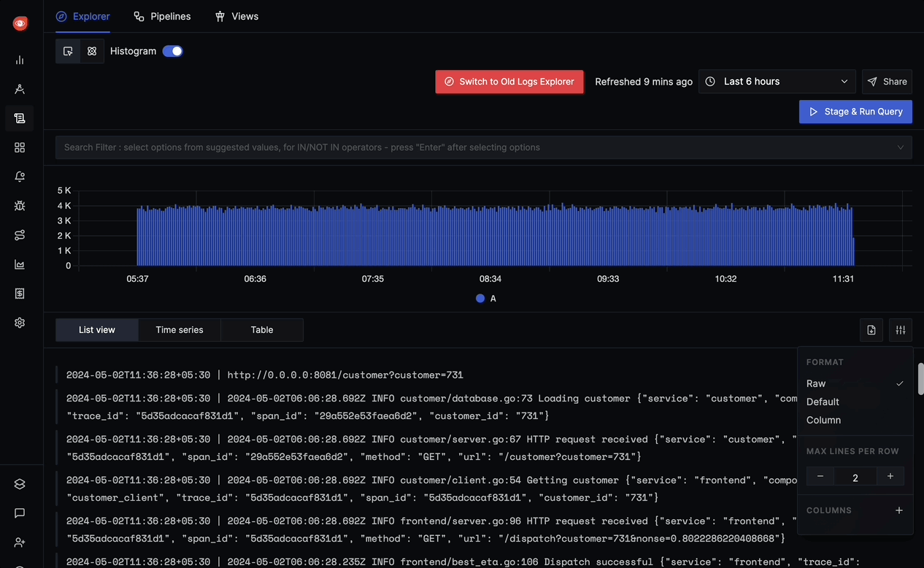Open the Invite user icon in sidebar
Image resolution: width=924 pixels, height=568 pixels.
tap(20, 542)
